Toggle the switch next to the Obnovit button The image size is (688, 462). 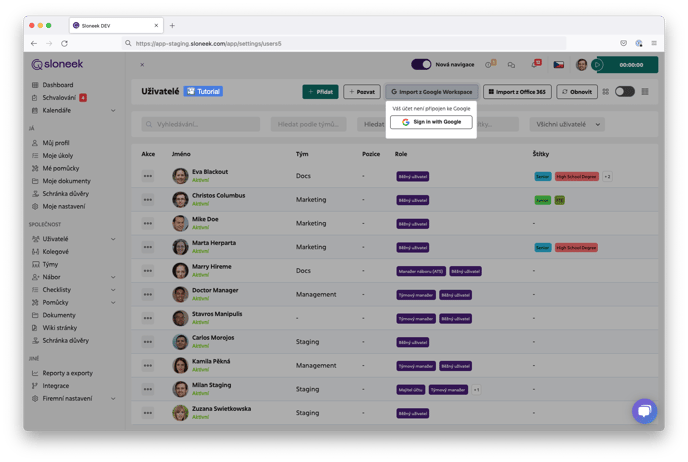tap(625, 92)
